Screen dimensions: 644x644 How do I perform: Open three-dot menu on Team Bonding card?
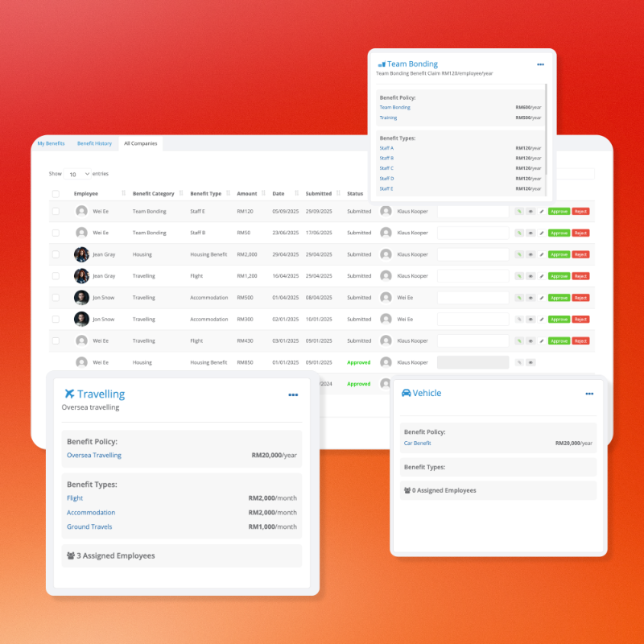[540, 64]
